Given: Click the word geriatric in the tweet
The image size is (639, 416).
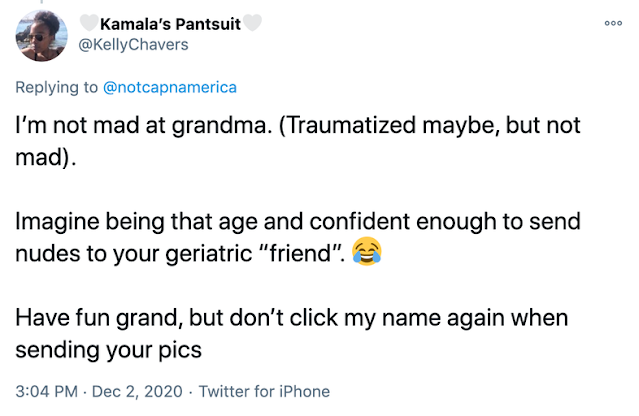Looking at the screenshot, I should point(209,253).
